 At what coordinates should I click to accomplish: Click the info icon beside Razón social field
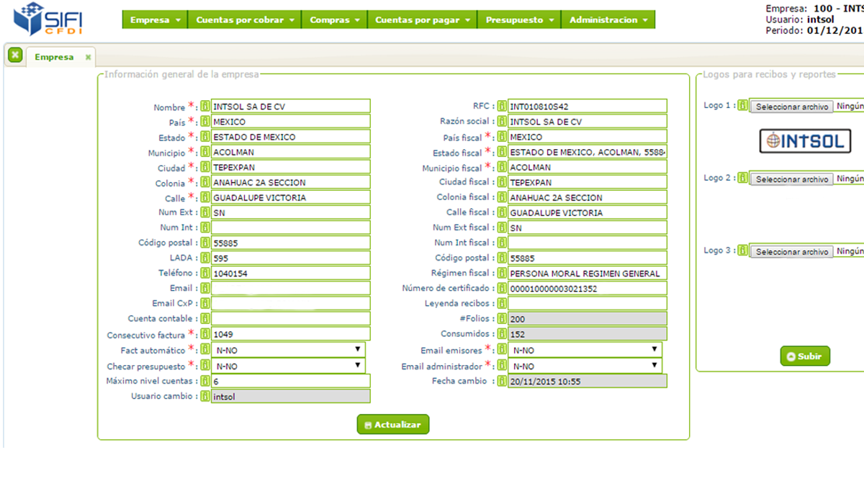[502, 122]
